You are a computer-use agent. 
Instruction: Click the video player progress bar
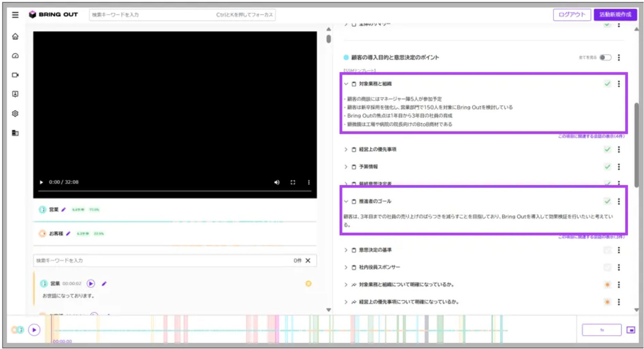pos(175,191)
